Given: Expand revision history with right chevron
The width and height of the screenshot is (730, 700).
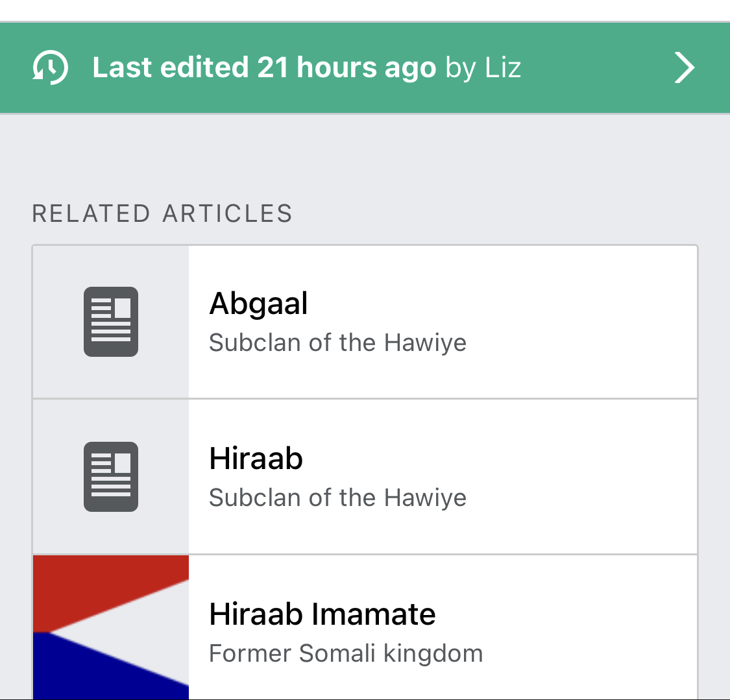Looking at the screenshot, I should [685, 67].
